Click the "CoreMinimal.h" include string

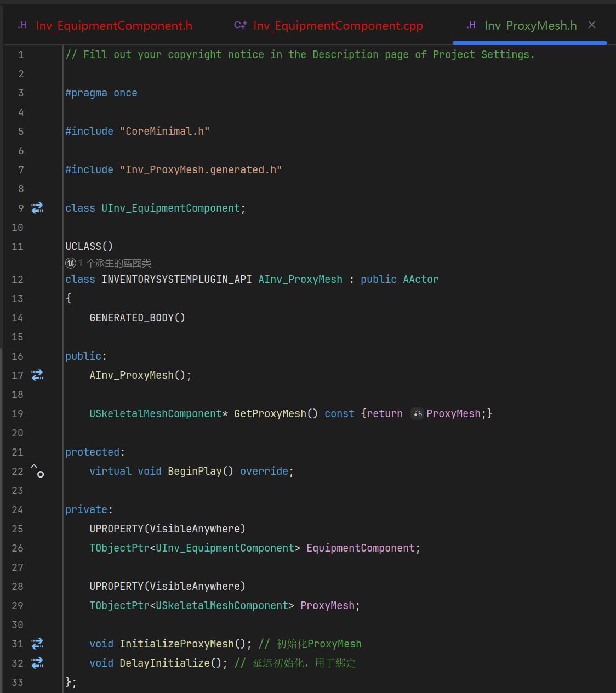pyautogui.click(x=164, y=132)
